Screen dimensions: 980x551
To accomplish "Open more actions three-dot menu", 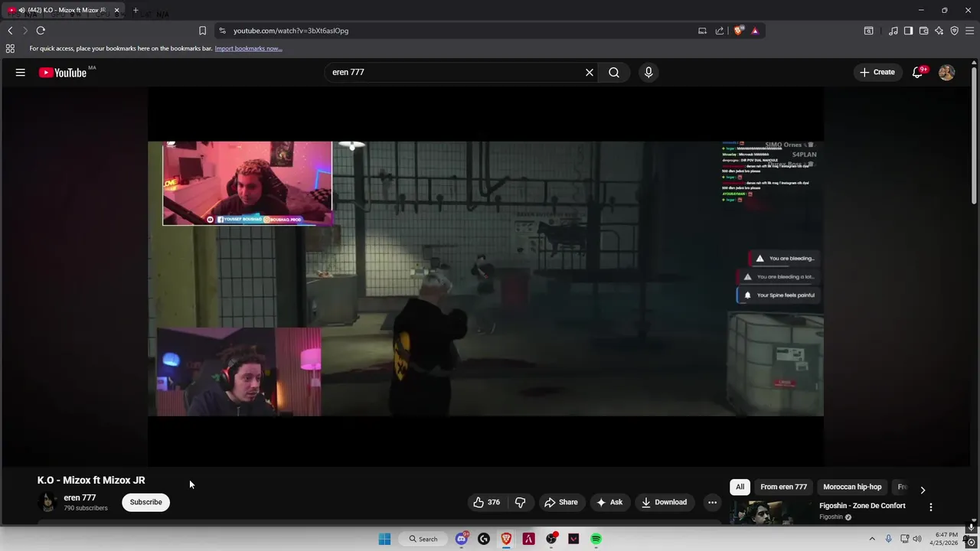I will pos(712,502).
